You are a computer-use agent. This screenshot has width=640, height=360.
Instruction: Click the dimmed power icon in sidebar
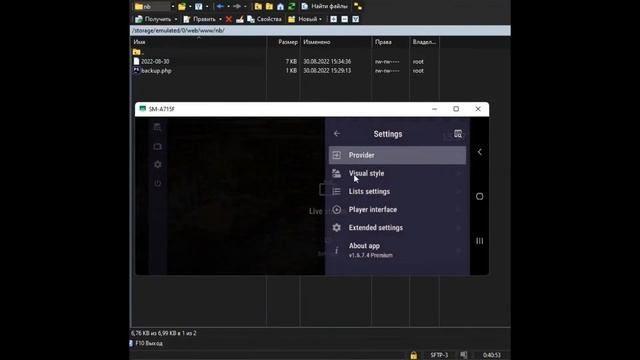tap(158, 183)
